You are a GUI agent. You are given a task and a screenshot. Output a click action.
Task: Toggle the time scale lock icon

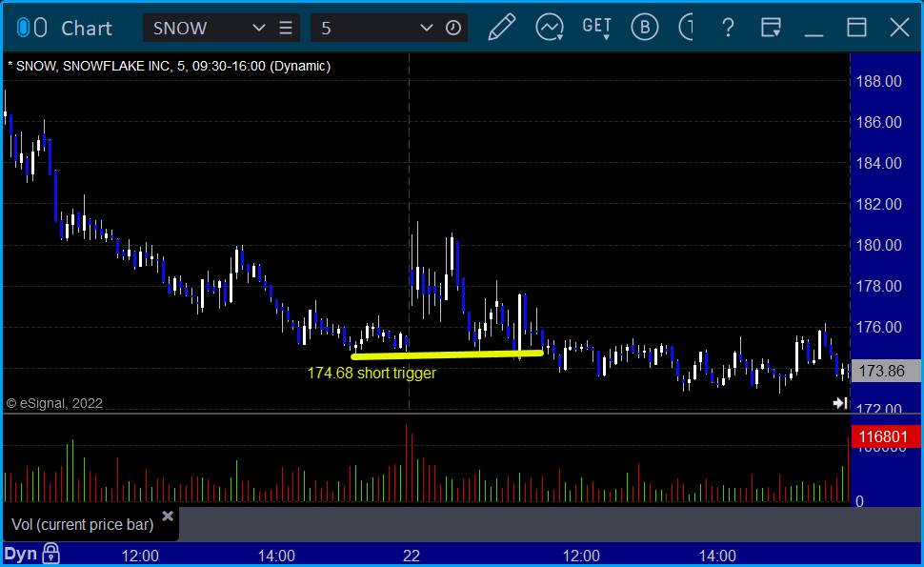(50, 554)
